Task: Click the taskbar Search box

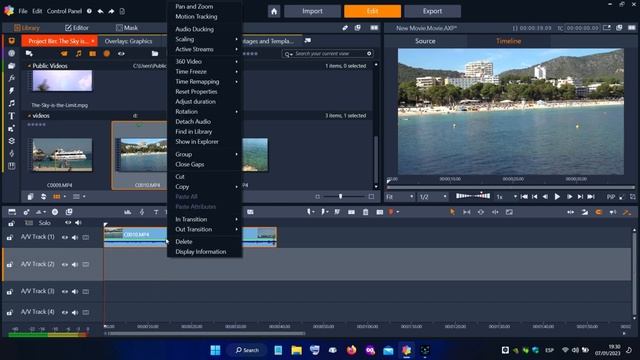Action: point(247,350)
